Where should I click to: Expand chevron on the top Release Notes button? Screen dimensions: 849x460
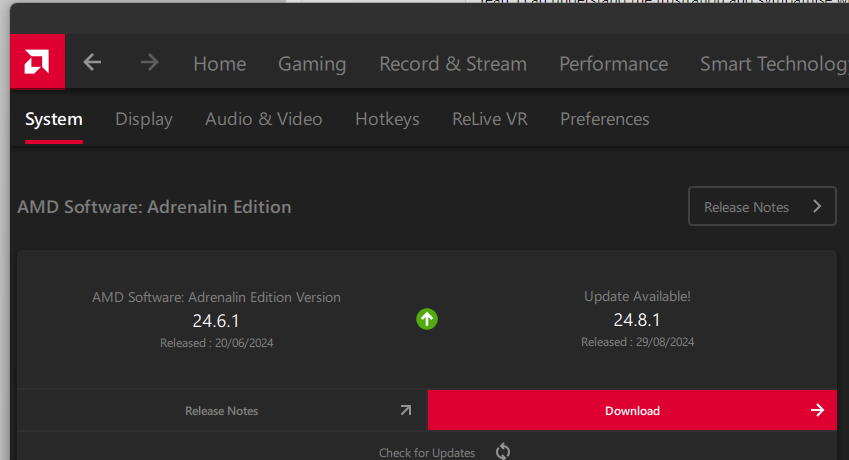tap(817, 206)
